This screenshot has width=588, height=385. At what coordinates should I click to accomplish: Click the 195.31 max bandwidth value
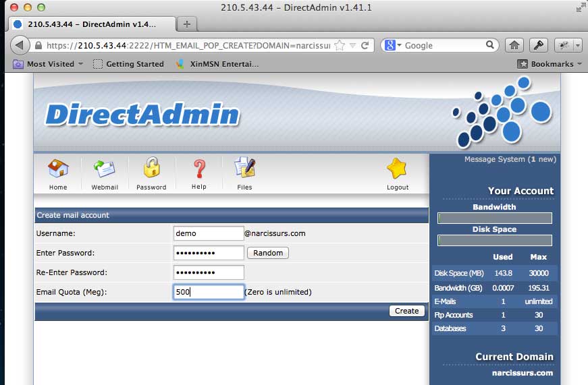tap(539, 288)
